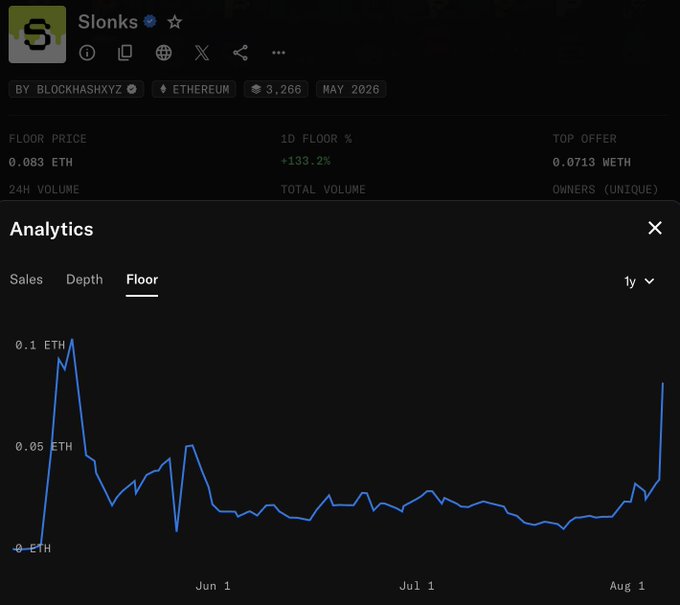Click the share icon

[x=240, y=53]
